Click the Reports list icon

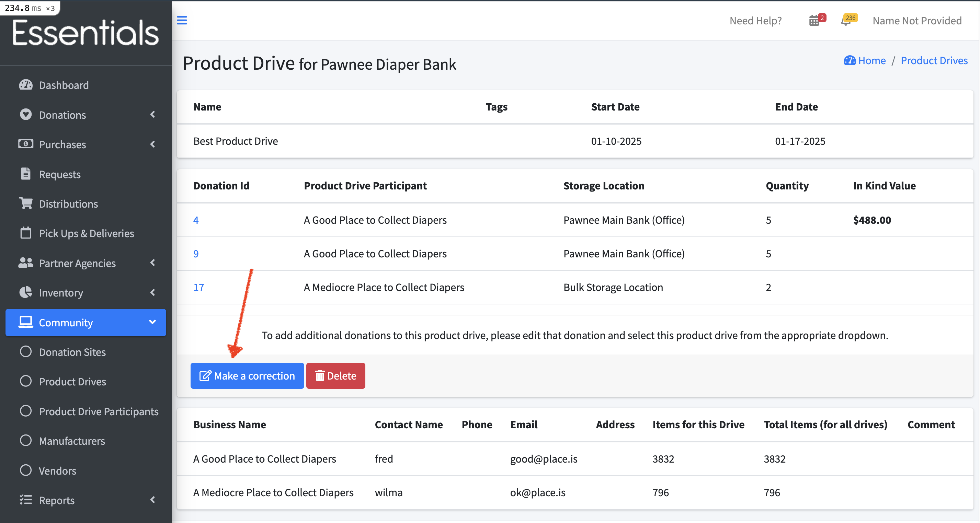tap(25, 500)
